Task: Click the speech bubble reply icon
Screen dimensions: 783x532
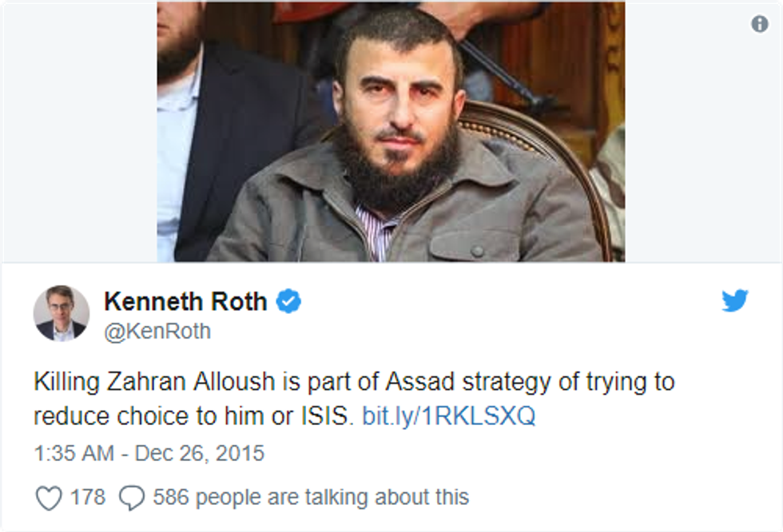Action: pyautogui.click(x=130, y=498)
